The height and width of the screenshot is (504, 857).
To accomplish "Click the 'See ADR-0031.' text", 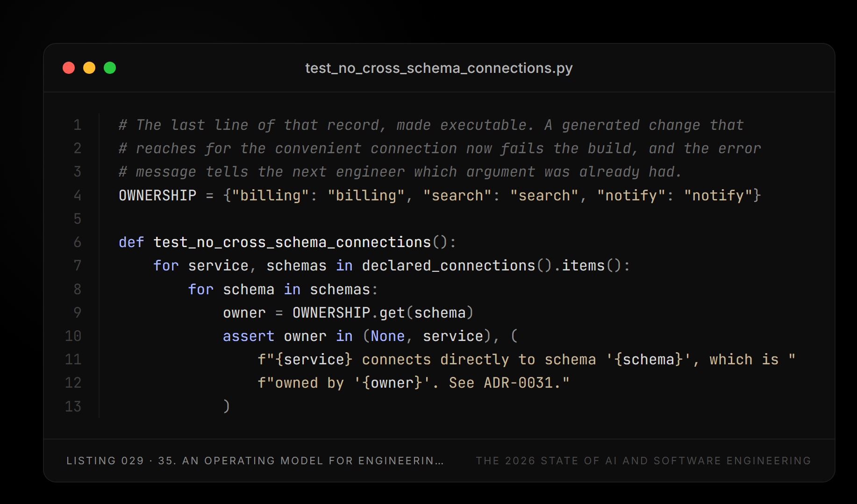I will 505,383.
